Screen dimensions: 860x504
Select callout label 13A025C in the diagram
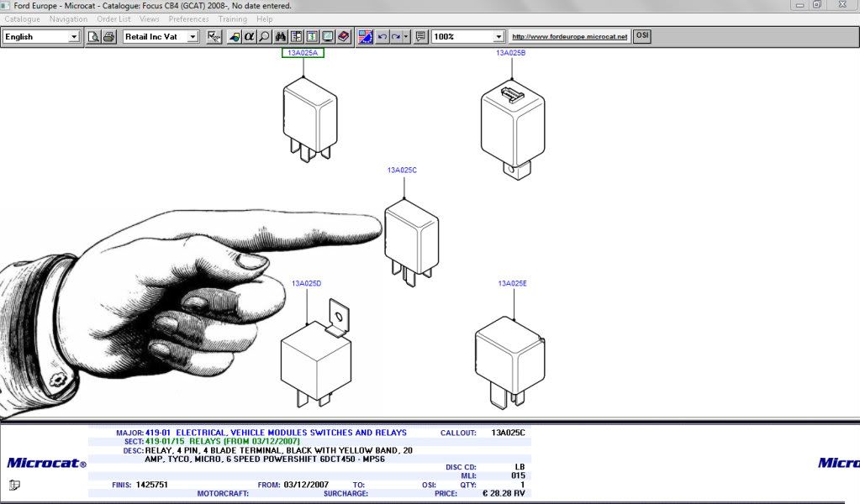point(402,171)
